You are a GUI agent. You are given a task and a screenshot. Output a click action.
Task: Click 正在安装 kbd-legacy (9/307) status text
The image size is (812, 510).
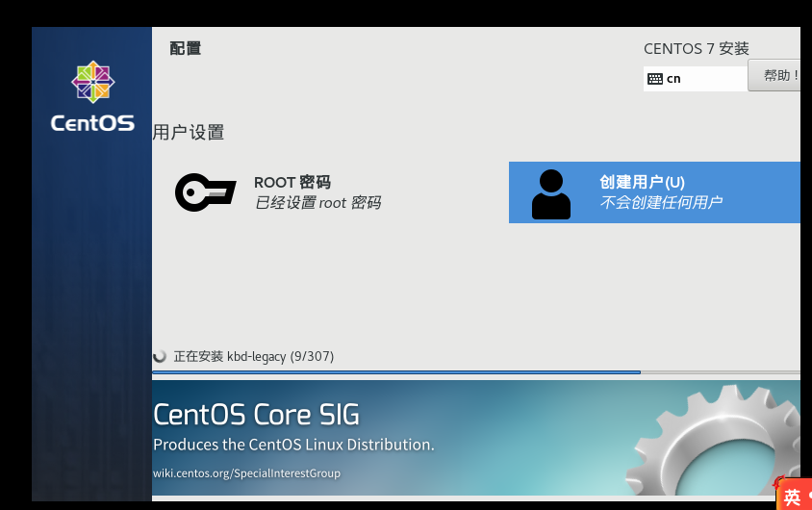(254, 356)
